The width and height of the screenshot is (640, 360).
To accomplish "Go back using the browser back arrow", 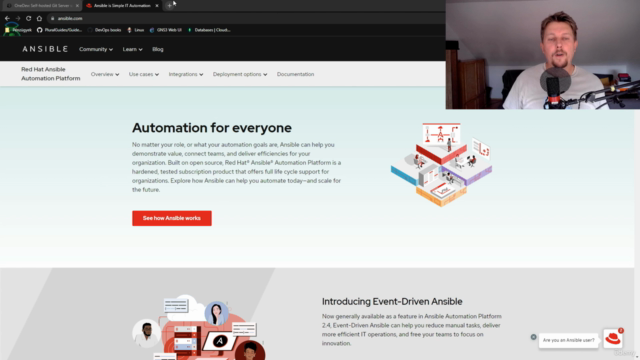I will [x=7, y=18].
